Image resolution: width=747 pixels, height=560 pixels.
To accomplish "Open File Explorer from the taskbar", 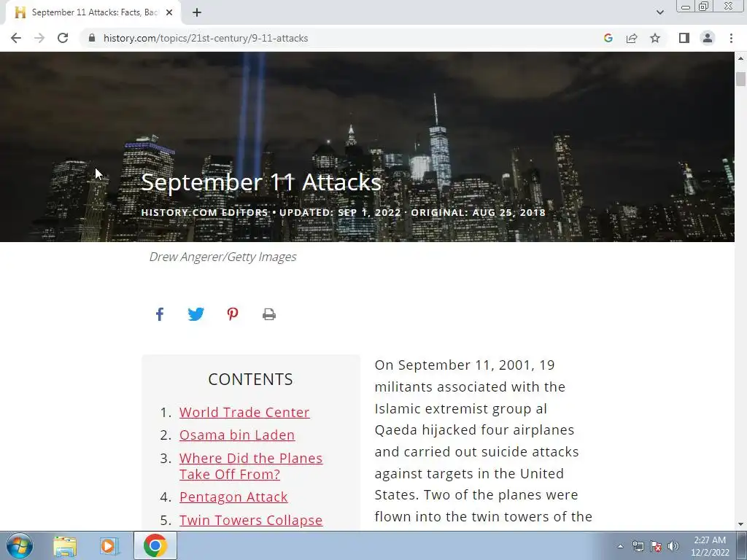I will pyautogui.click(x=65, y=545).
